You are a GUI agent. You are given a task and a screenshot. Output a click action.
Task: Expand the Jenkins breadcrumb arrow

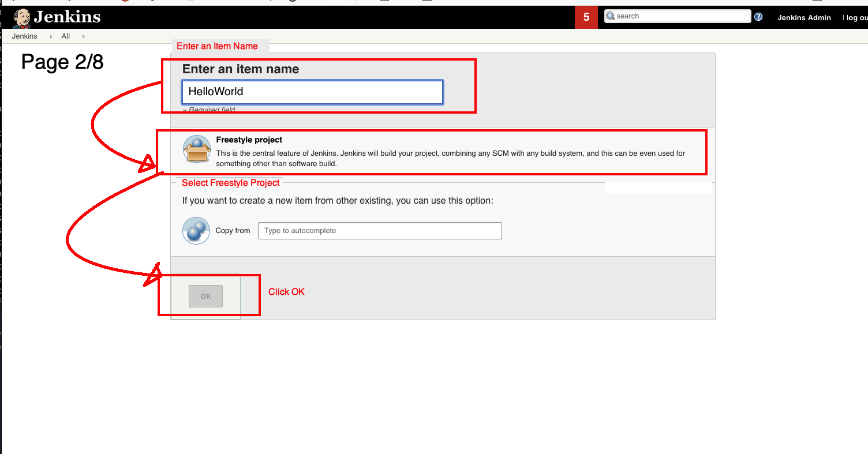[x=51, y=36]
